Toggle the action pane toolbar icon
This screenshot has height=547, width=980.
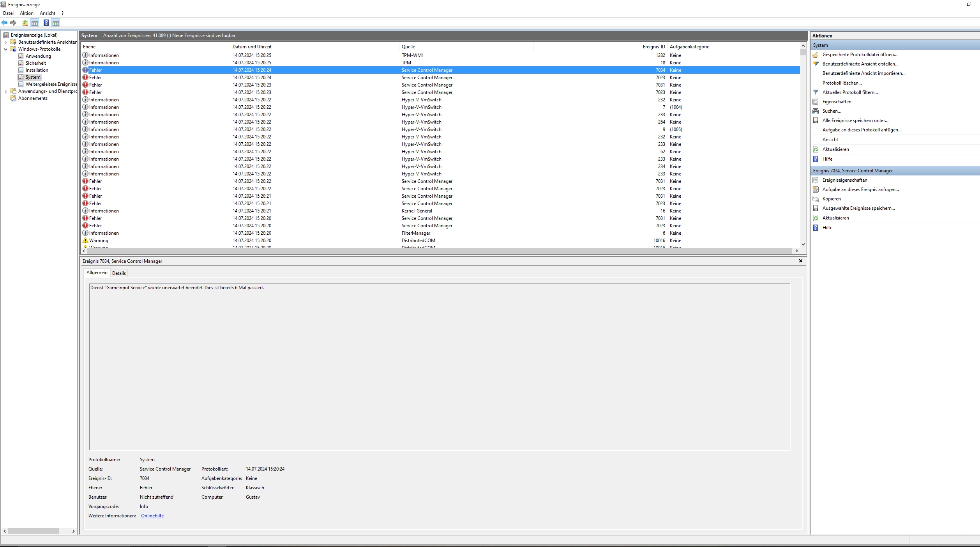coord(56,23)
